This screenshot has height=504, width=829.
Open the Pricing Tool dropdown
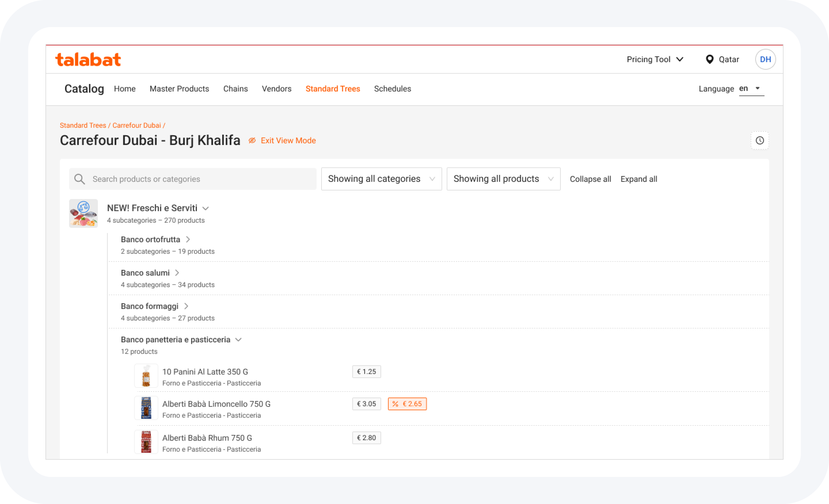coord(655,60)
